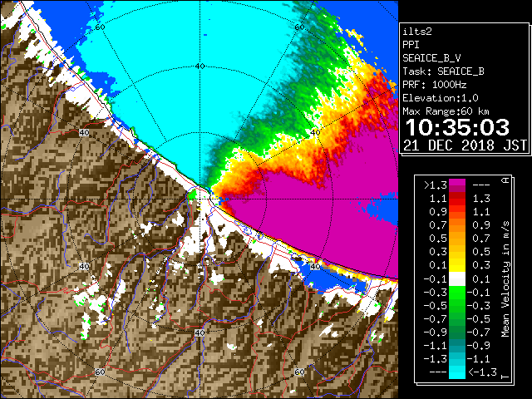Click the small green patch beside the radar origin
The image size is (532, 399).
(192, 195)
